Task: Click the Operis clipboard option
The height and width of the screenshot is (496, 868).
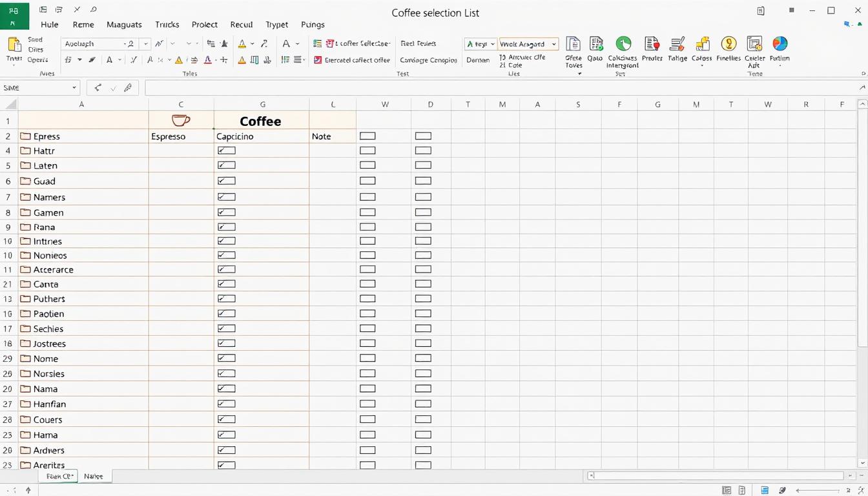Action: tap(37, 59)
